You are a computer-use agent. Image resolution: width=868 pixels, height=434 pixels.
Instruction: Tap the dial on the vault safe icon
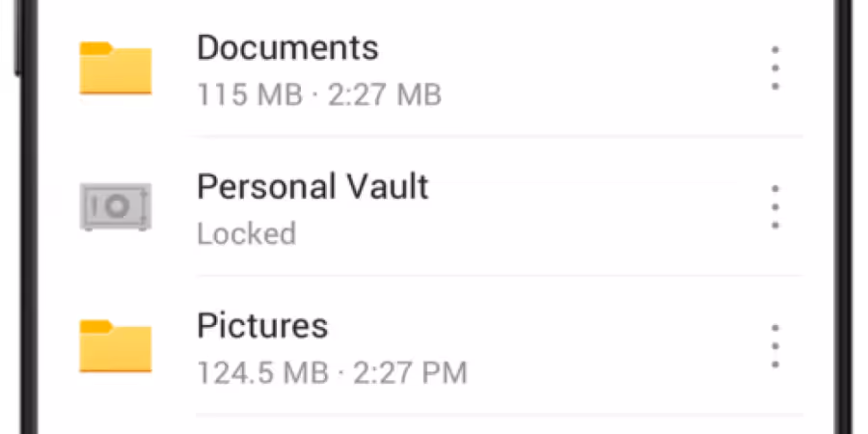tap(117, 206)
